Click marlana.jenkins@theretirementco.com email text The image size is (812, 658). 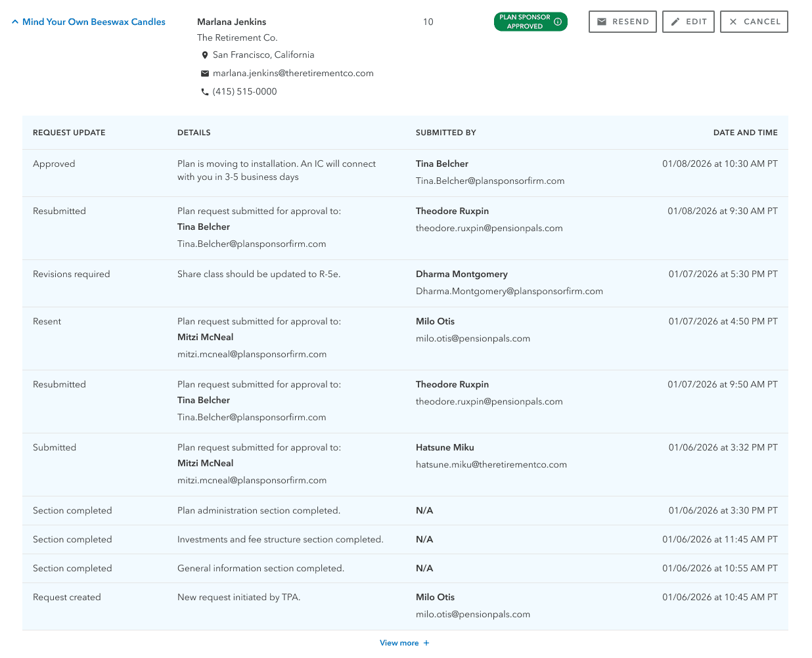click(x=293, y=74)
